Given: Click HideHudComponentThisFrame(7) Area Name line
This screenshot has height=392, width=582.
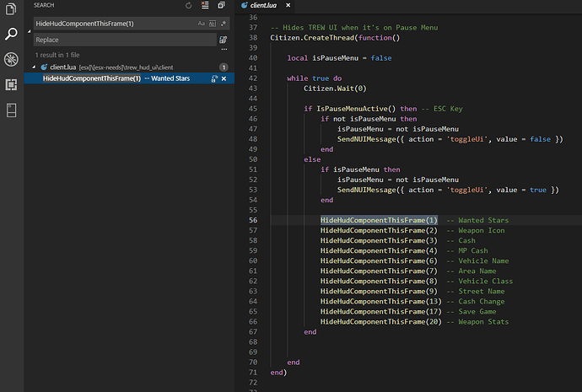Looking at the screenshot, I should click(408, 271).
